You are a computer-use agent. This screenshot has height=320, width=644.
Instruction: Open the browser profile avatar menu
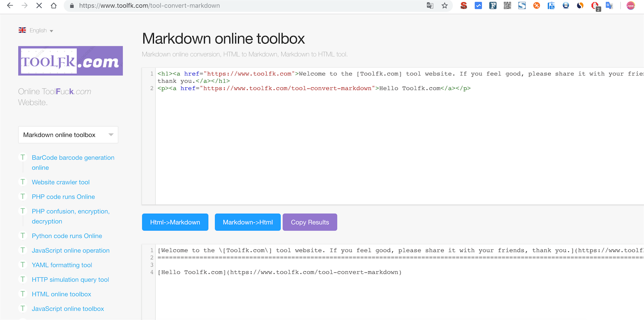point(630,5)
